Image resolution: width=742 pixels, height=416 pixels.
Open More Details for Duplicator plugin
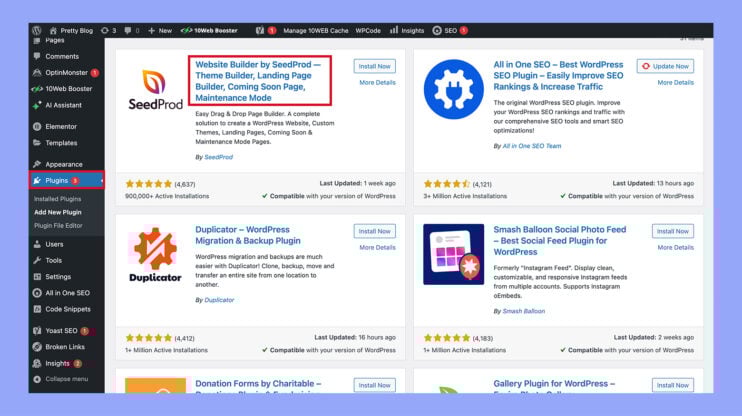377,247
